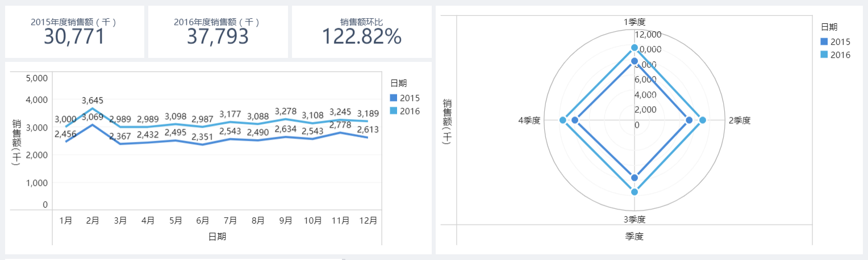Click the 2016 color swatch in line chart legend
Viewport: 868px width, 260px height.
pos(393,111)
